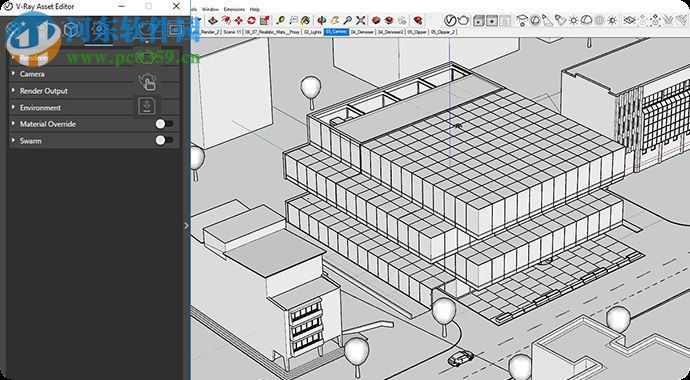The height and width of the screenshot is (380, 690).
Task: Create a V-Ray Sphere Light
Action: coord(535,20)
